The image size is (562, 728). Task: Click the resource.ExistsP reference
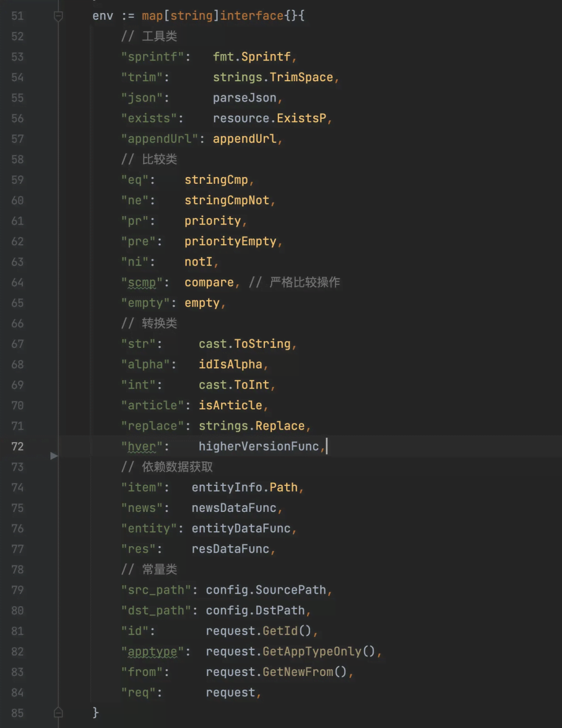[x=269, y=118]
